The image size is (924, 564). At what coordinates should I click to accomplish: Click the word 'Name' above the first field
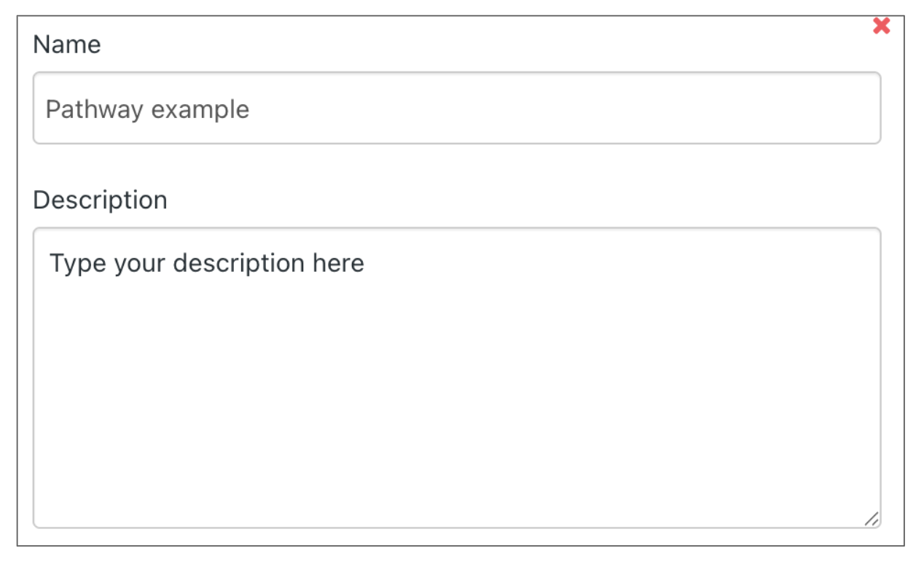(67, 45)
